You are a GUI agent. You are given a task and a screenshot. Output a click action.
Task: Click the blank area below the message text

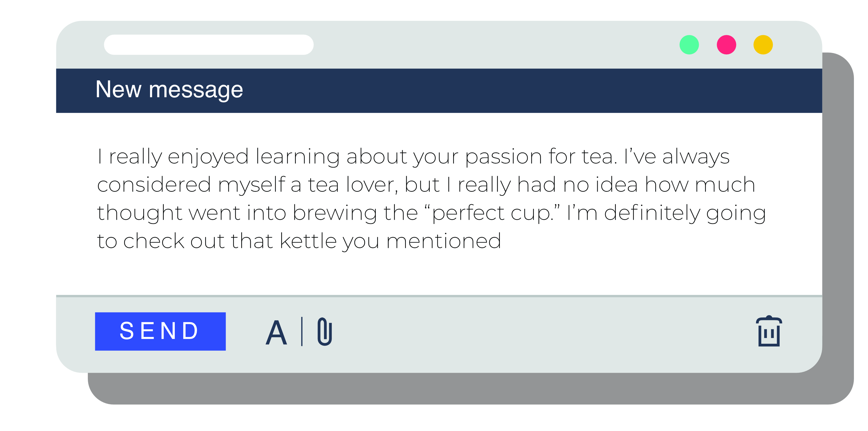click(x=438, y=273)
